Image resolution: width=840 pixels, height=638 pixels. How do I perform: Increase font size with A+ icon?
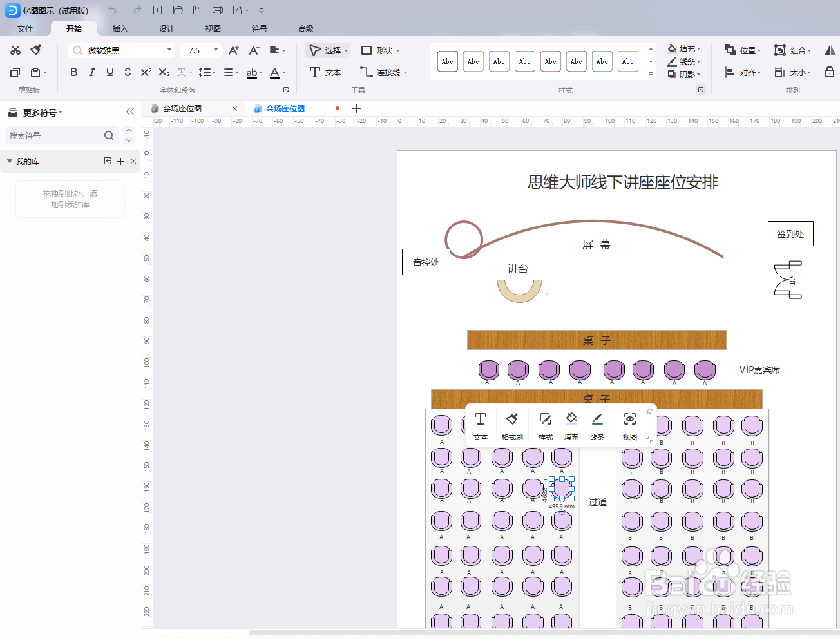[233, 50]
